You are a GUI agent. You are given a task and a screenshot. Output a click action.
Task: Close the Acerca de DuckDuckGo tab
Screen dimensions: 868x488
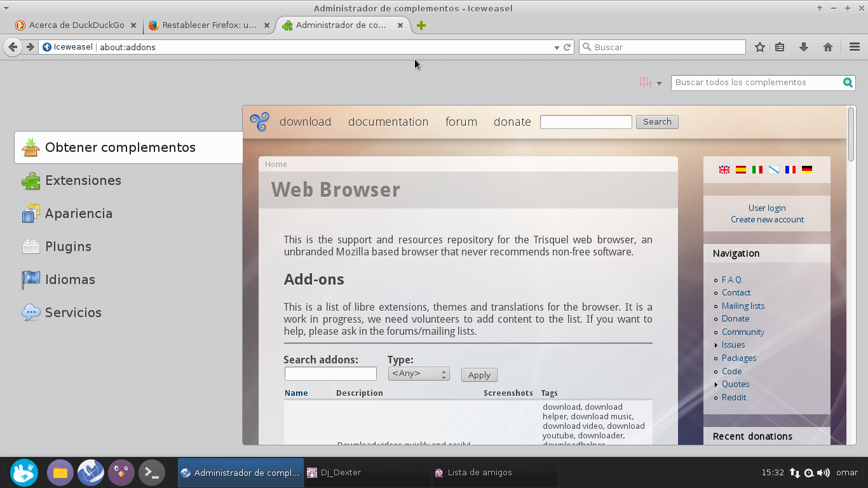pos(133,25)
